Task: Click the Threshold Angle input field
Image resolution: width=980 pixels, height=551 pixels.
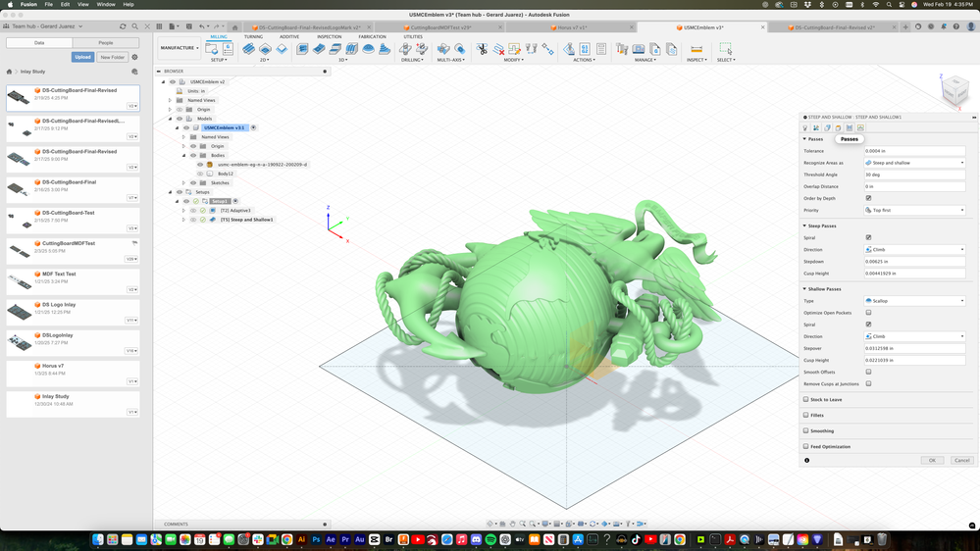Action: pyautogui.click(x=915, y=175)
